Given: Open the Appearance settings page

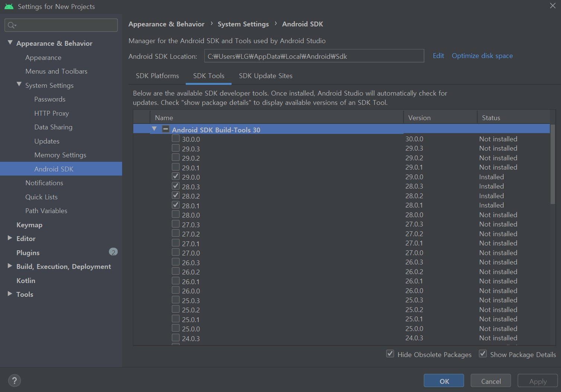Looking at the screenshot, I should [43, 58].
